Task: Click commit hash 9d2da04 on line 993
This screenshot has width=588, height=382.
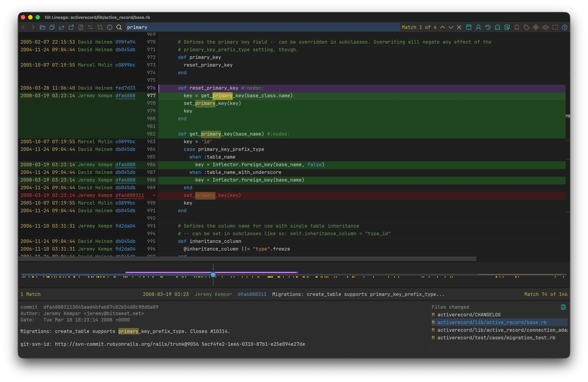Action: coord(125,226)
